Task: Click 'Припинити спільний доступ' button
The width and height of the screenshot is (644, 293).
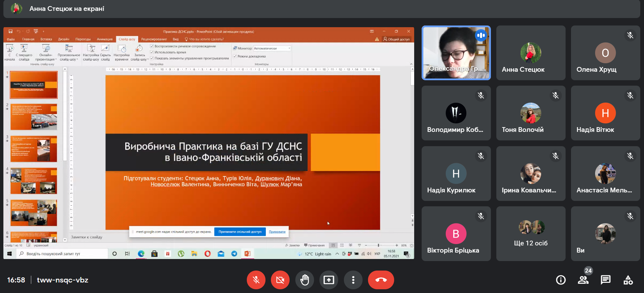Action: pos(240,232)
